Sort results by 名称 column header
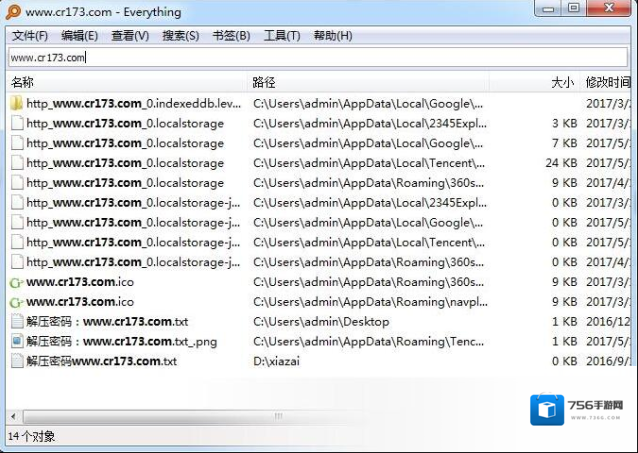This screenshot has height=453, width=638. click(x=22, y=83)
